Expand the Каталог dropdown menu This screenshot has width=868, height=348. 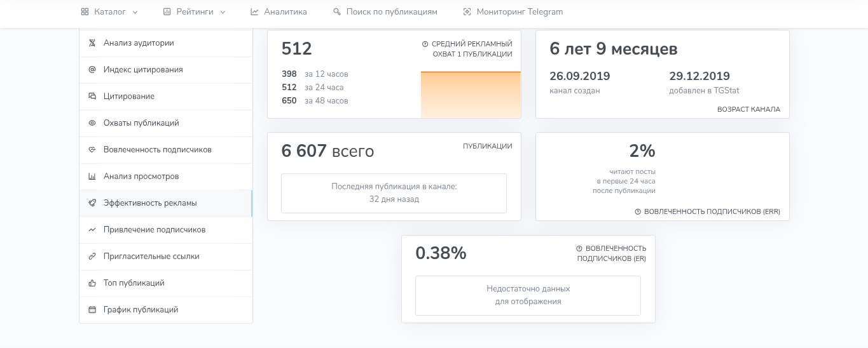click(109, 12)
